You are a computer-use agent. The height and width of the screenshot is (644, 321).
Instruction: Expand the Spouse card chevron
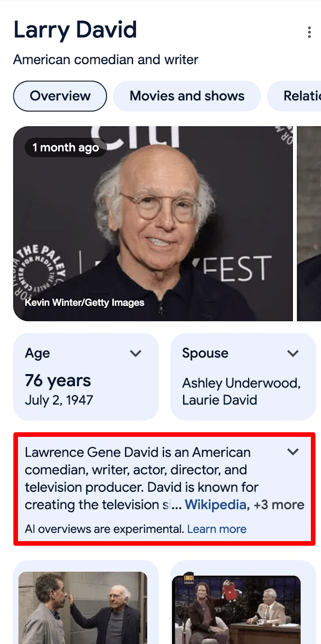click(x=293, y=353)
